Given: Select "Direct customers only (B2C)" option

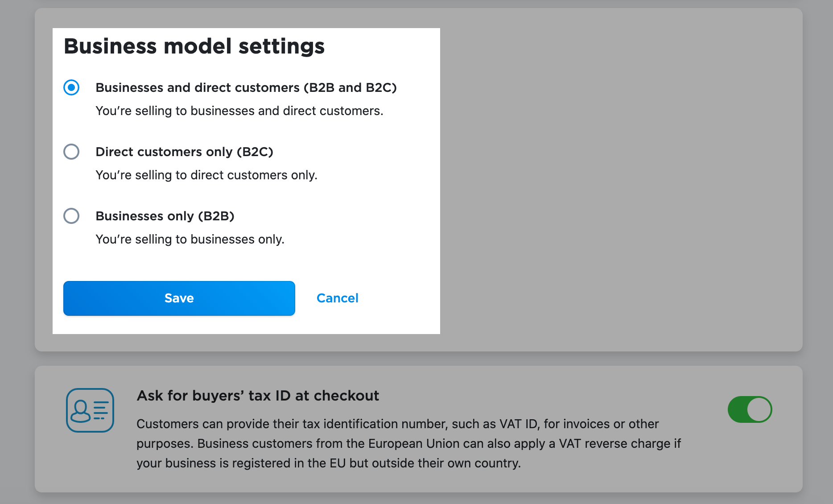Looking at the screenshot, I should (71, 152).
